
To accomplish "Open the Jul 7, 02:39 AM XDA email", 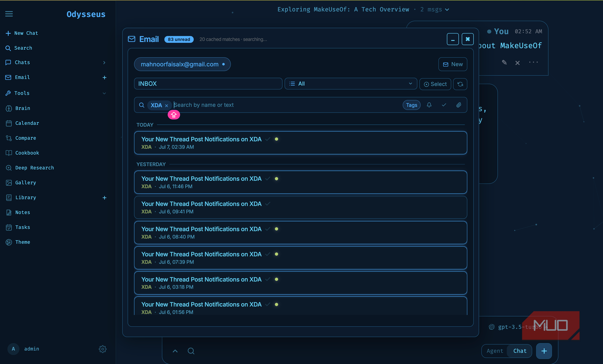I will (300, 143).
